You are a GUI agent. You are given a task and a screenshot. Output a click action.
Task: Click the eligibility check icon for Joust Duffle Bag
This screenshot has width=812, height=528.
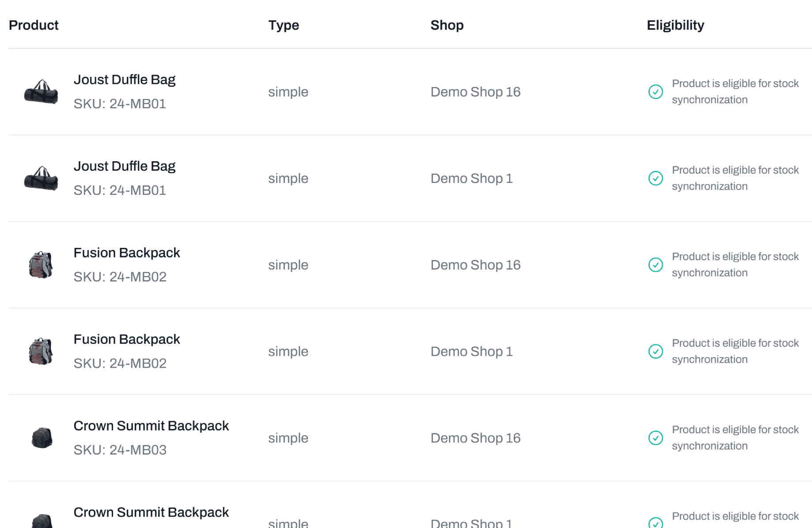656,92
